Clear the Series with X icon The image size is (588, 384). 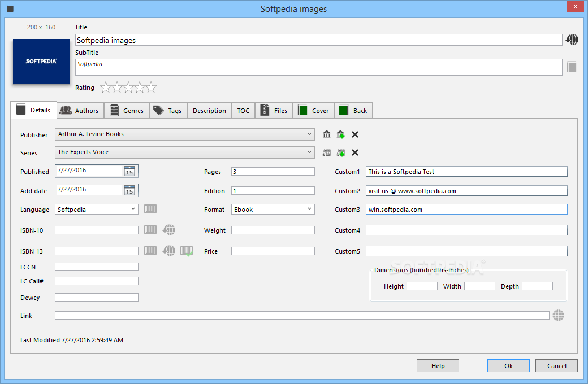click(x=354, y=152)
